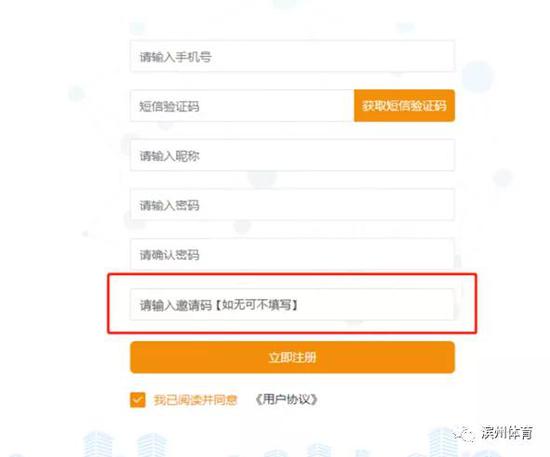Click into the 请输入密码 password field

292,205
